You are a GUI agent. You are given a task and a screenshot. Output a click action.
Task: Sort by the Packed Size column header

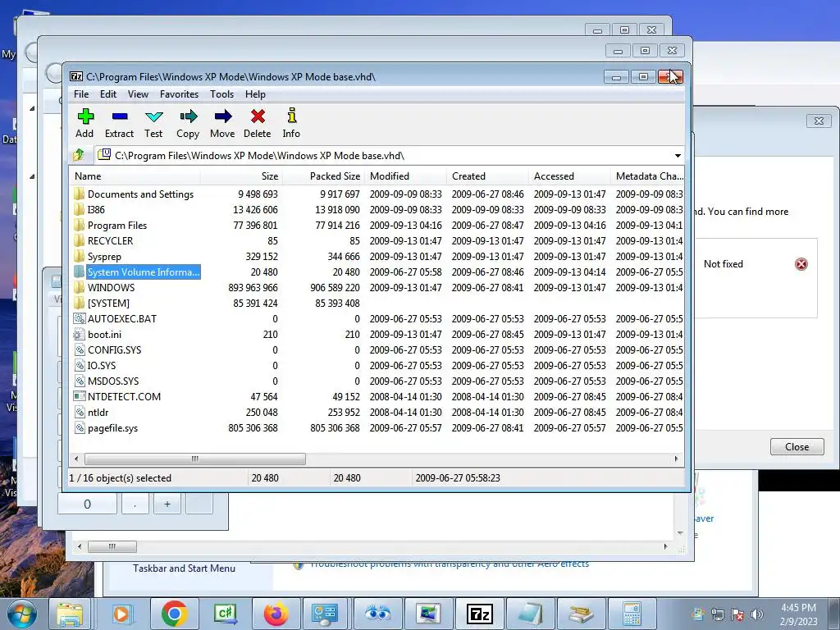coord(323,176)
